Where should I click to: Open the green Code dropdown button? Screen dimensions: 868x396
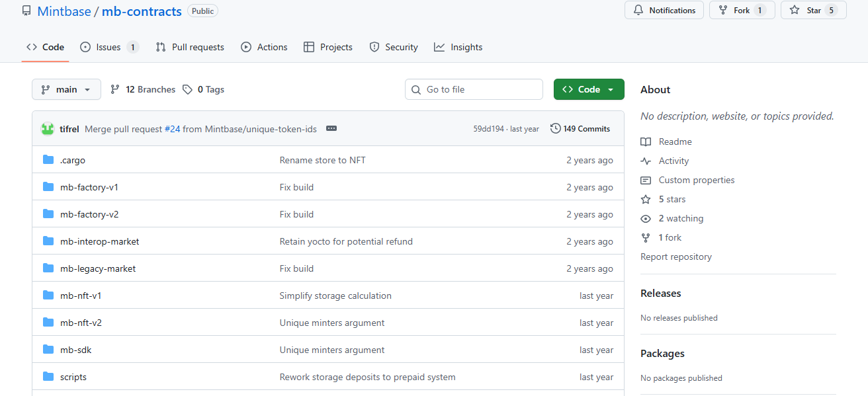pyautogui.click(x=589, y=89)
